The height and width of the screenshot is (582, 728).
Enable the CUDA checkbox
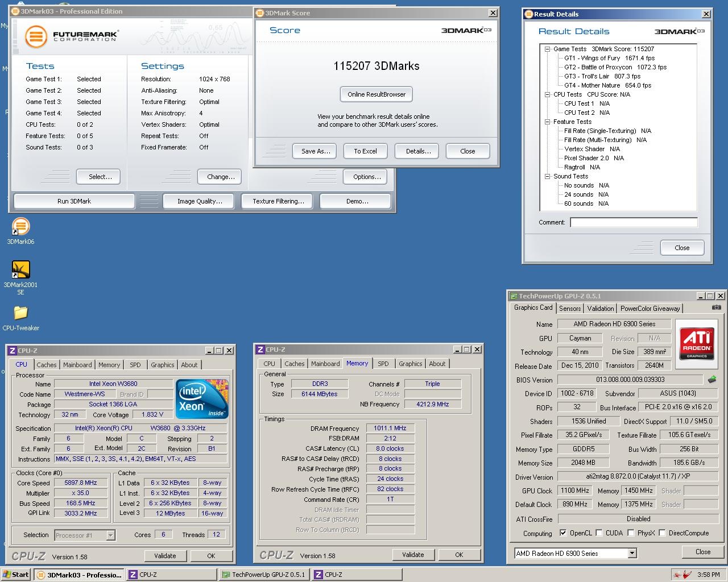[599, 533]
